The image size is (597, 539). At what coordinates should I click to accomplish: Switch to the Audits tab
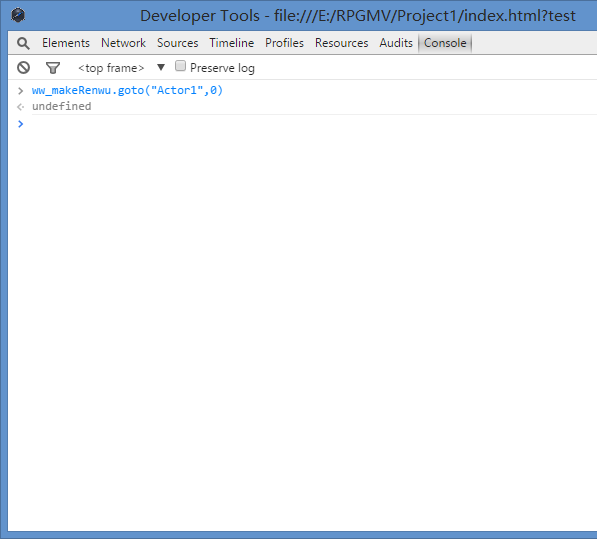396,43
